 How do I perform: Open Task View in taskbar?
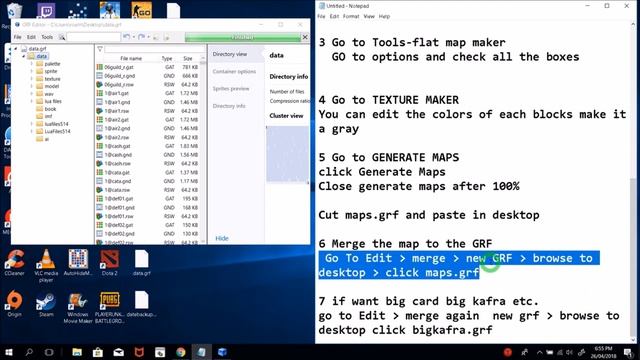pyautogui.click(x=49, y=352)
